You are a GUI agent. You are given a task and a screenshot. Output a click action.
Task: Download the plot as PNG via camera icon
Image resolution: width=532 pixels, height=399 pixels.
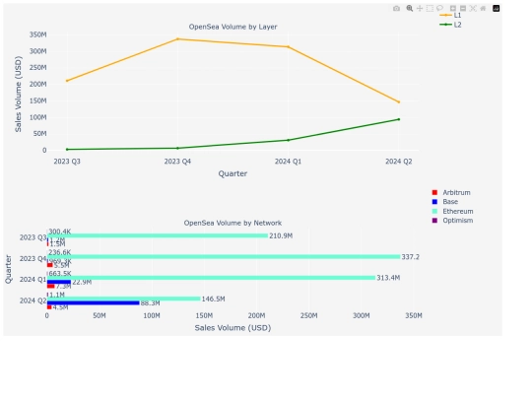[396, 8]
